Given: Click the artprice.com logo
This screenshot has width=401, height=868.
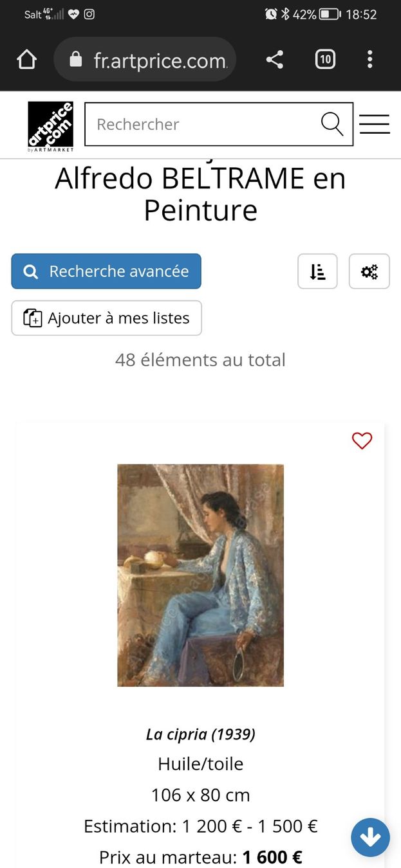Looking at the screenshot, I should tap(50, 126).
